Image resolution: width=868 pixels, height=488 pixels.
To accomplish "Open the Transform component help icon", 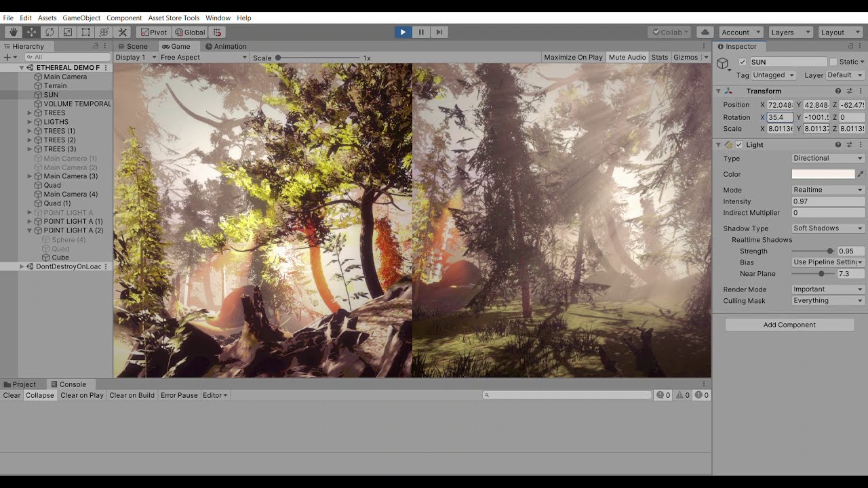I will [838, 91].
